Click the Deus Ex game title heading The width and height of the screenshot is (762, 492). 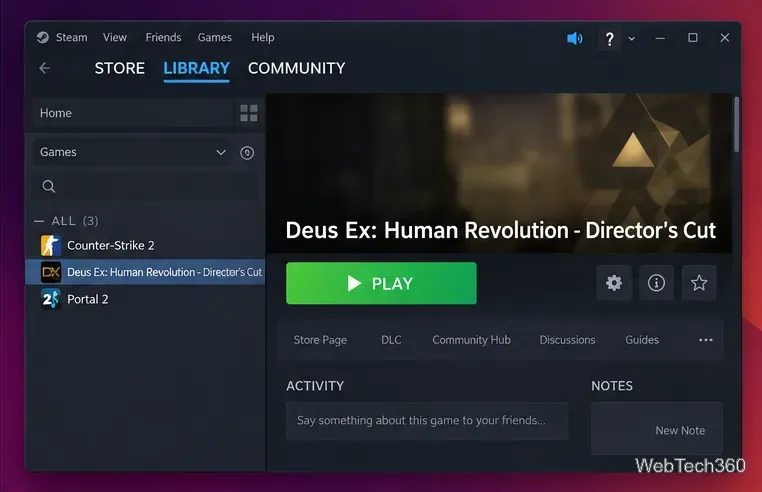tap(501, 230)
